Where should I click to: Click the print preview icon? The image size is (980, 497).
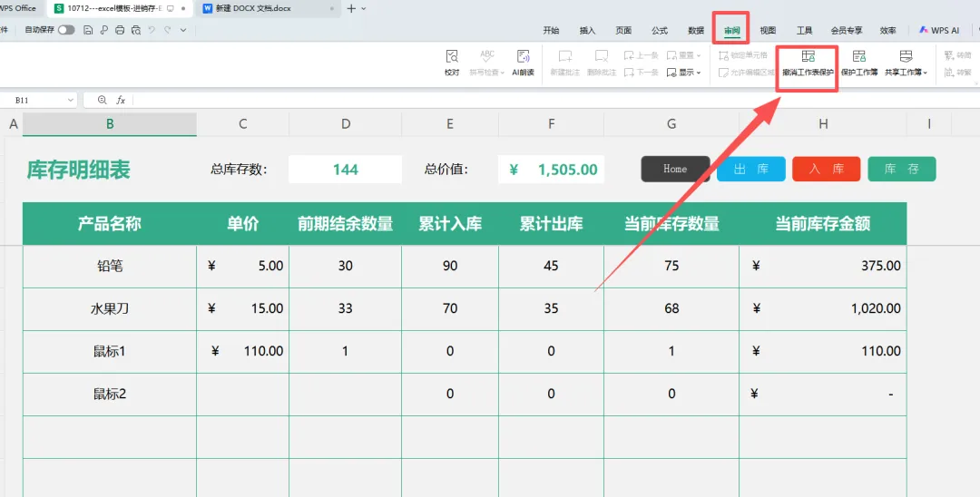click(x=135, y=30)
